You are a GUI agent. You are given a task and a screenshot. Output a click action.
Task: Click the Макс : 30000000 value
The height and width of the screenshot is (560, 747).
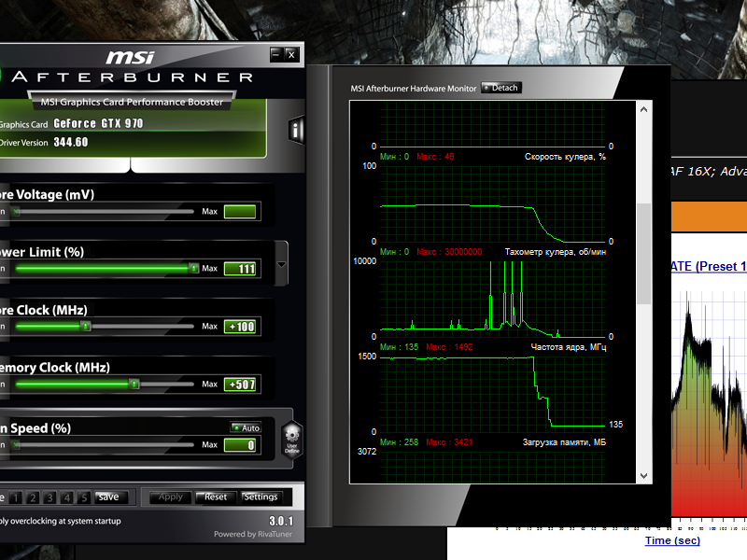pyautogui.click(x=449, y=252)
